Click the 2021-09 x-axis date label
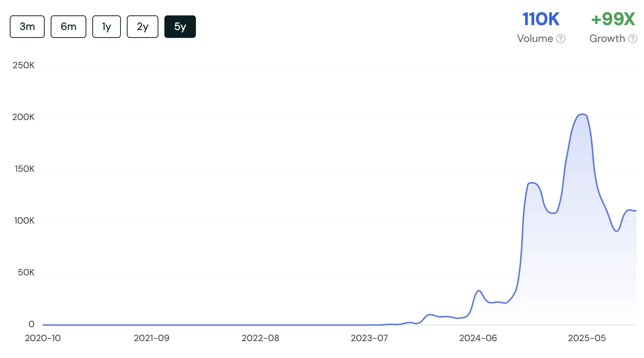The image size is (644, 358). [152, 338]
